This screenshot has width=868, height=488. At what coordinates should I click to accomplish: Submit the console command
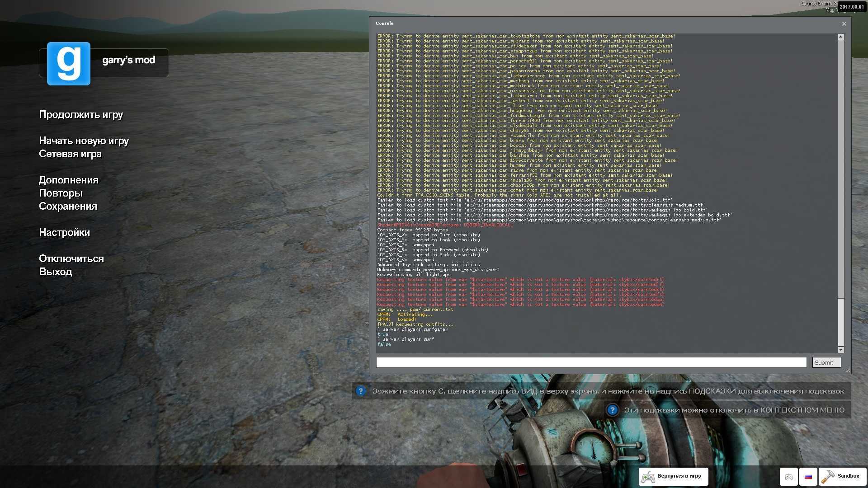coord(826,362)
